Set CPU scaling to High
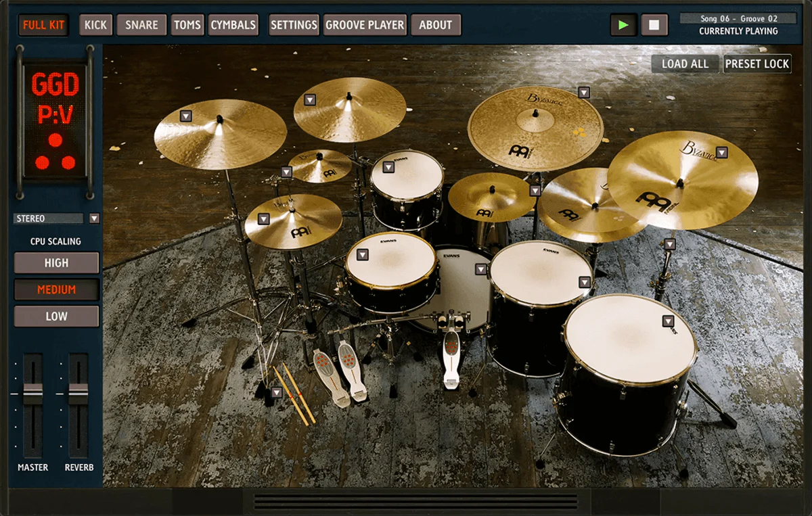 tap(57, 262)
